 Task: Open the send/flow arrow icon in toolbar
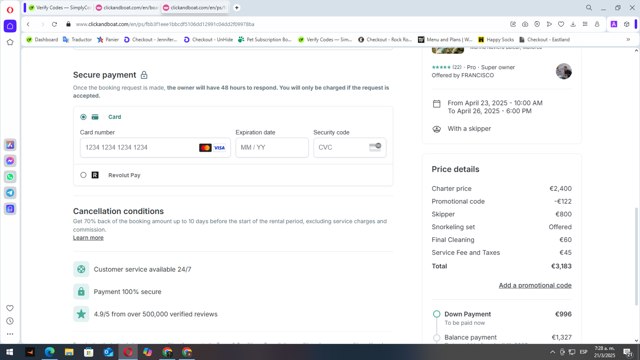(x=549, y=24)
